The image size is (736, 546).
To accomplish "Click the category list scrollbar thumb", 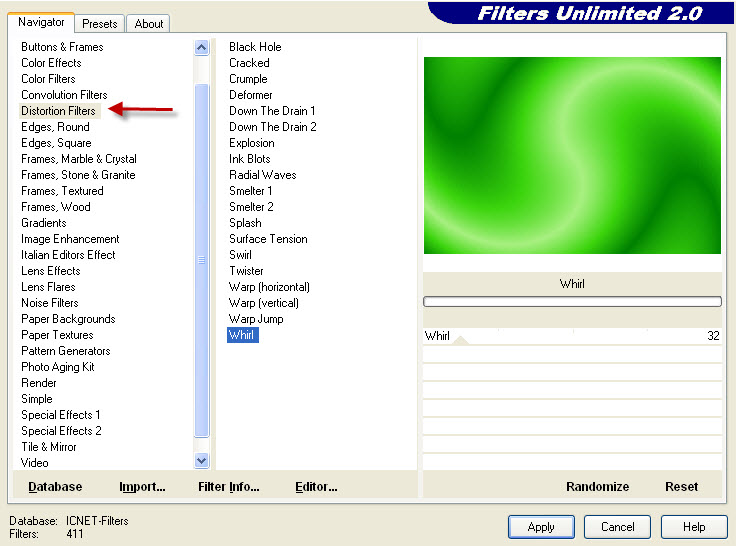I will click(x=201, y=261).
